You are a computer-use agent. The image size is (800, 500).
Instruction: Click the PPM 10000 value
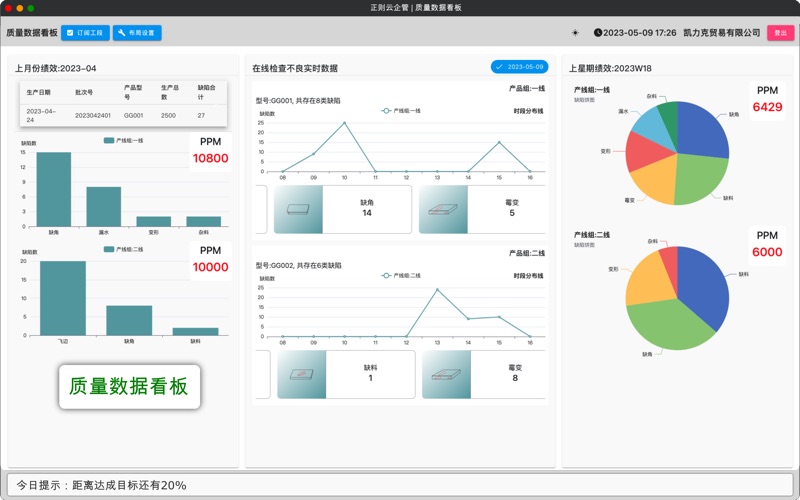pyautogui.click(x=210, y=267)
